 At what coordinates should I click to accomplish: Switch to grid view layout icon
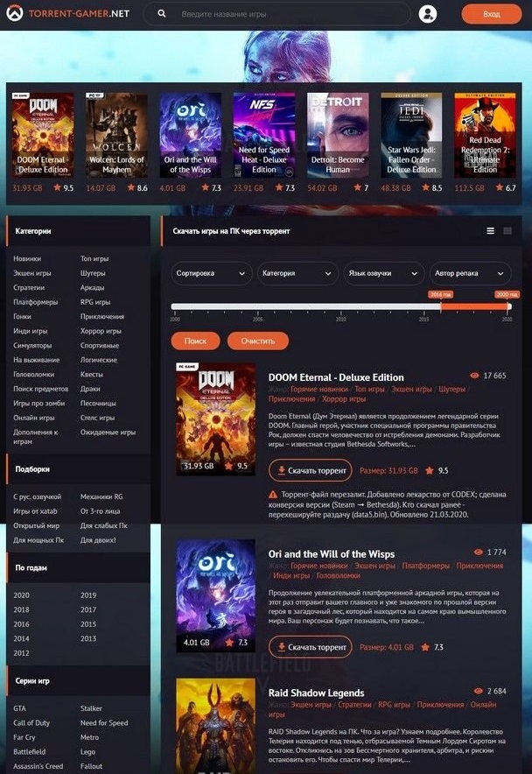point(507,231)
